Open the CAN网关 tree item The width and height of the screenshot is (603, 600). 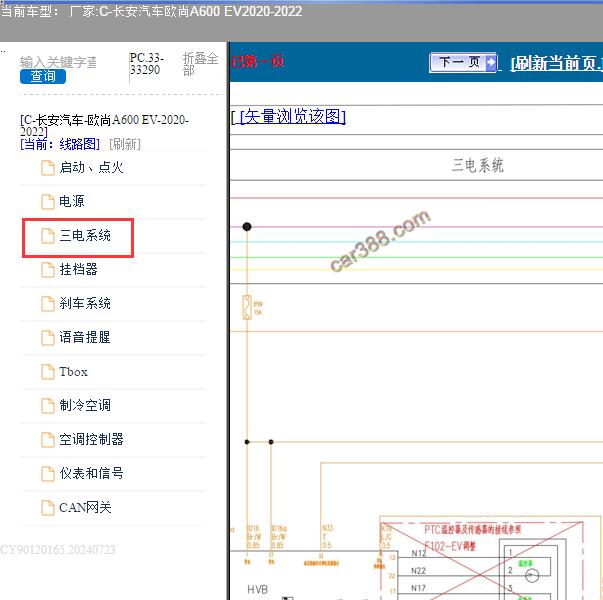[x=85, y=508]
